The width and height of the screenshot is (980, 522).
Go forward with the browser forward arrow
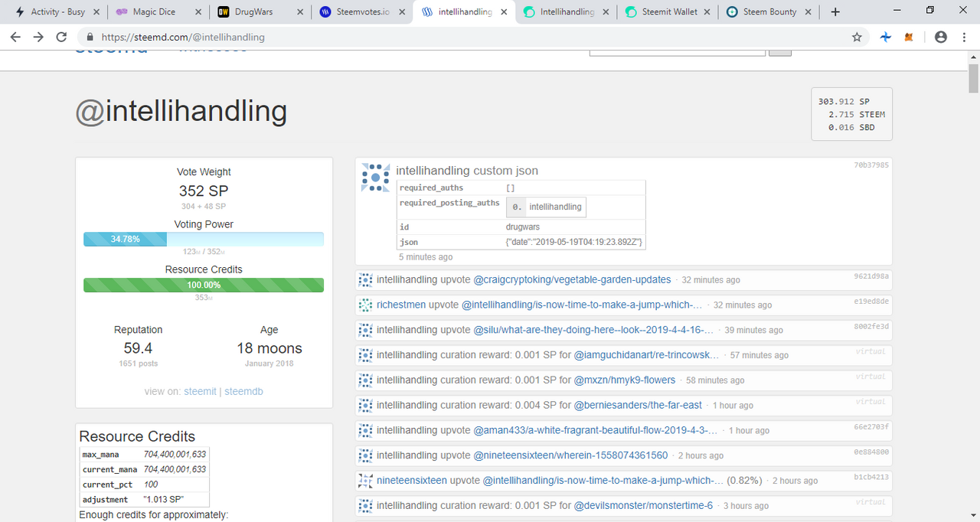pos(38,37)
